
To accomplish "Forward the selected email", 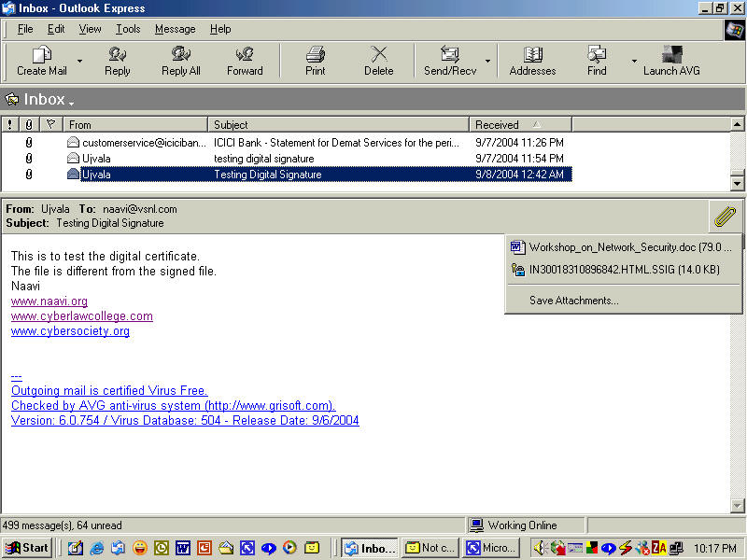I will pyautogui.click(x=245, y=61).
